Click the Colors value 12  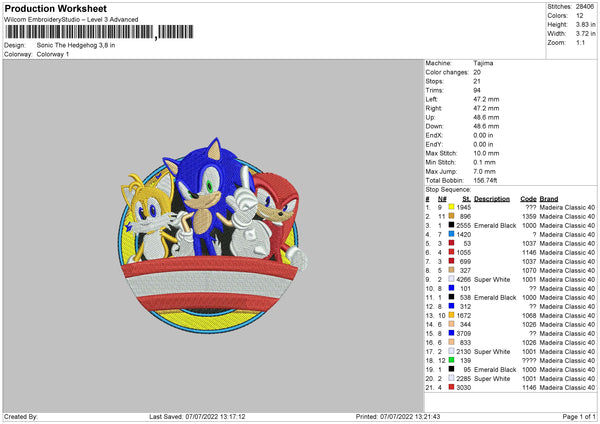[x=580, y=16]
